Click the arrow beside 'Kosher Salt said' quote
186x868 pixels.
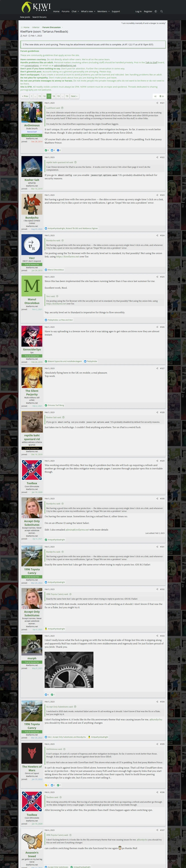coord(63,418)
